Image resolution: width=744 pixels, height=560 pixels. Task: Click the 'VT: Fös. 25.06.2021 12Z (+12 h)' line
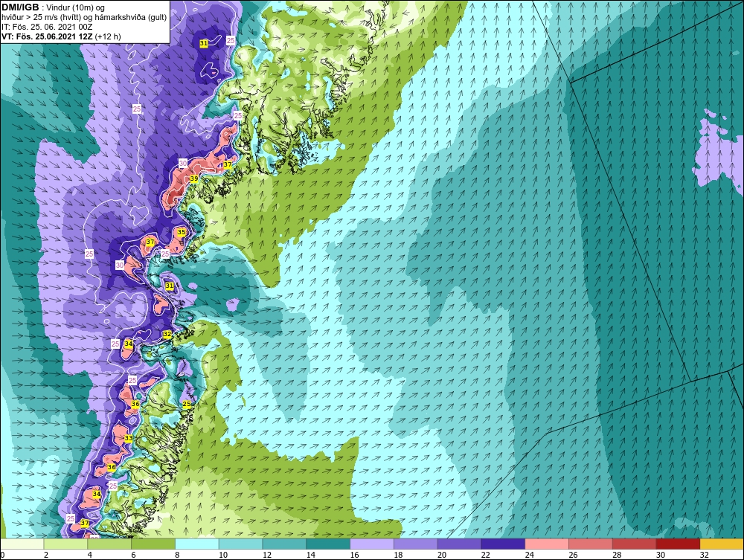(61, 36)
